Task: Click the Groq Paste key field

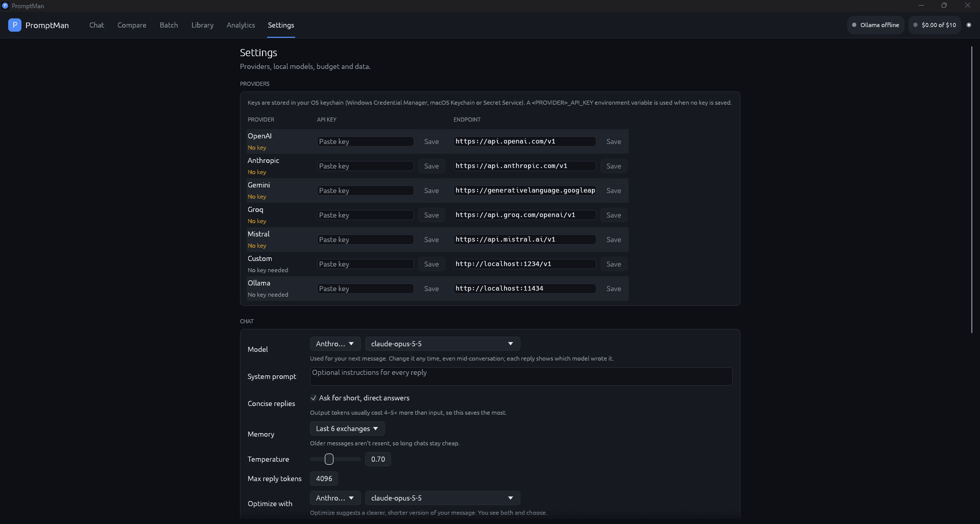Action: [x=365, y=215]
